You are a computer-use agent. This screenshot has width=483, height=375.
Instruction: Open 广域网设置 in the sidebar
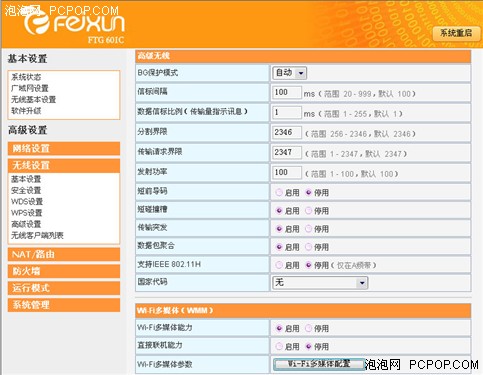30,88
